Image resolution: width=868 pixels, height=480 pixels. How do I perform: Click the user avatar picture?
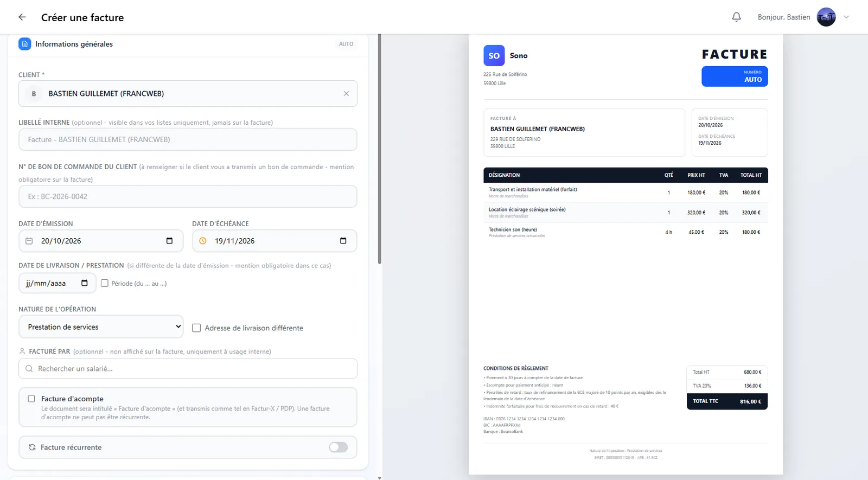pyautogui.click(x=826, y=17)
